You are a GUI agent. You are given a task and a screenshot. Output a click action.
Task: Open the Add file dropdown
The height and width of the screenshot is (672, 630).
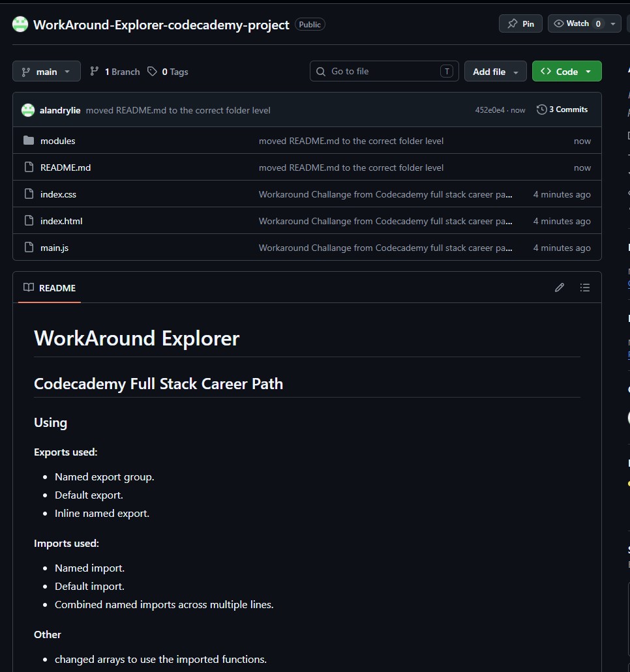pos(496,72)
